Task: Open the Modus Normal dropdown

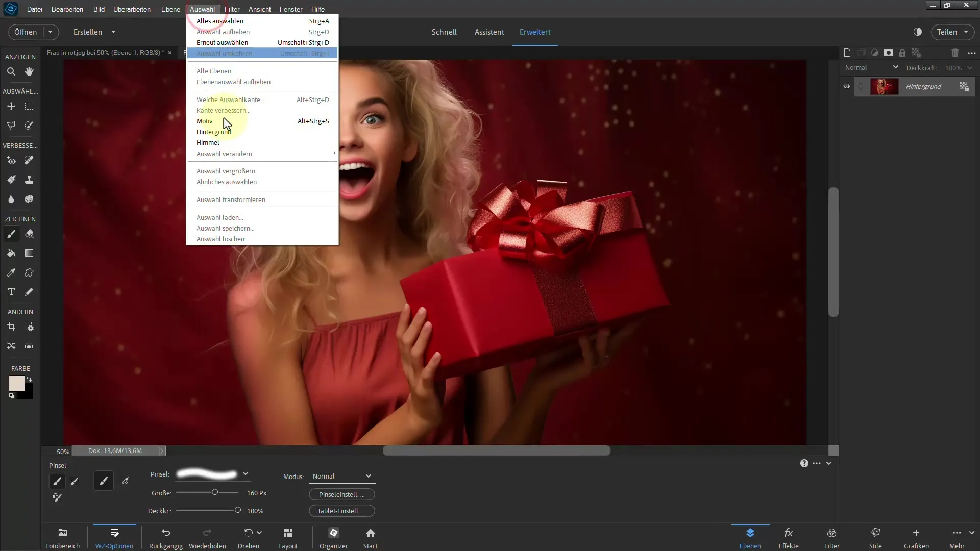Action: tap(342, 476)
